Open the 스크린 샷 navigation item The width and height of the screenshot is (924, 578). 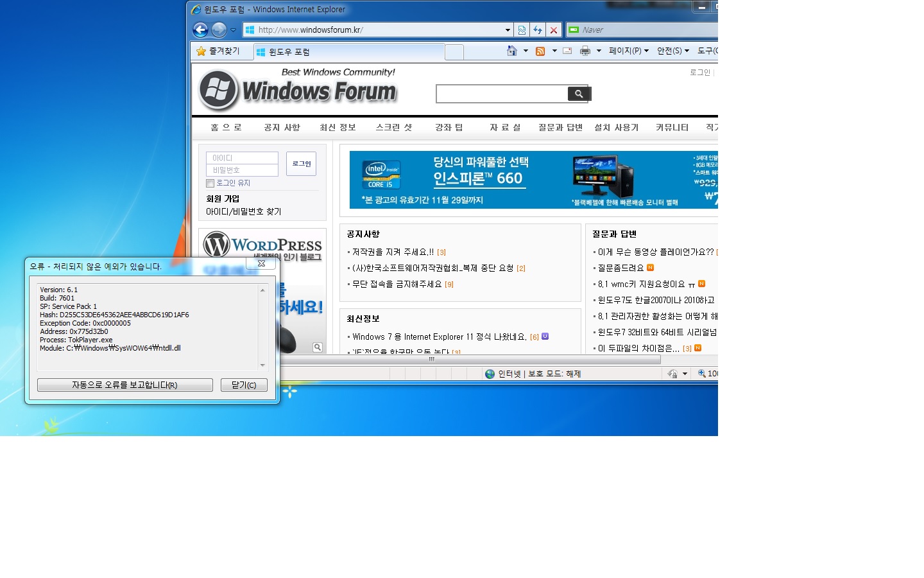[394, 127]
